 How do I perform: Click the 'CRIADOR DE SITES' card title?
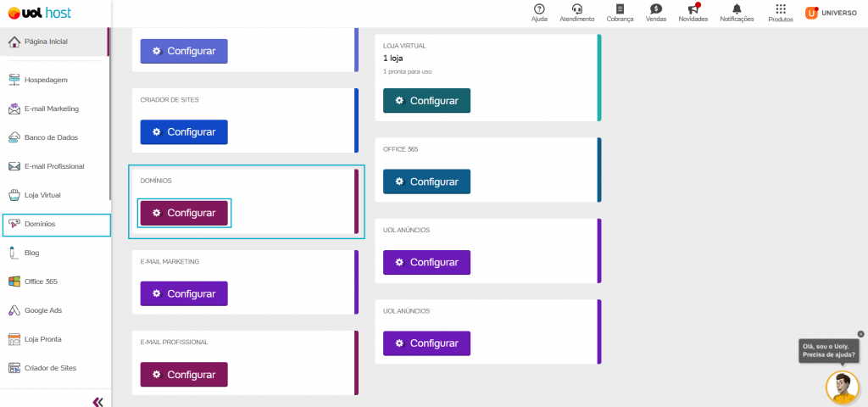point(170,100)
